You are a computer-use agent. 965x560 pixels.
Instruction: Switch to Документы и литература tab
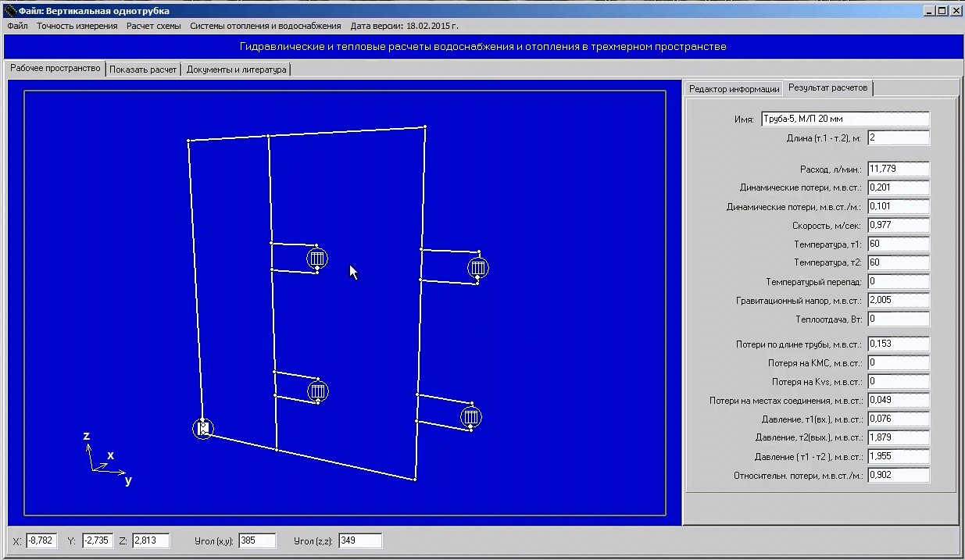click(236, 69)
